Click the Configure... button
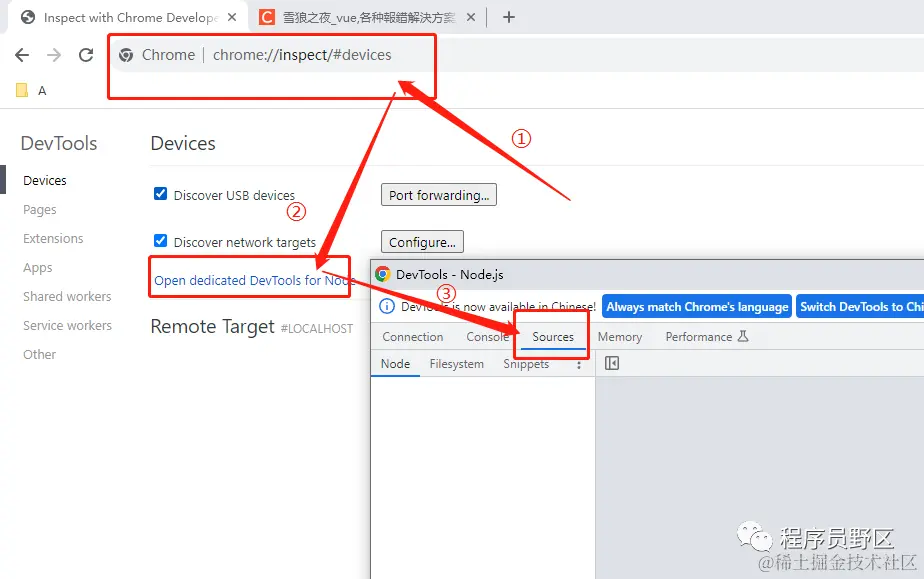Image resolution: width=924 pixels, height=579 pixels. (423, 242)
